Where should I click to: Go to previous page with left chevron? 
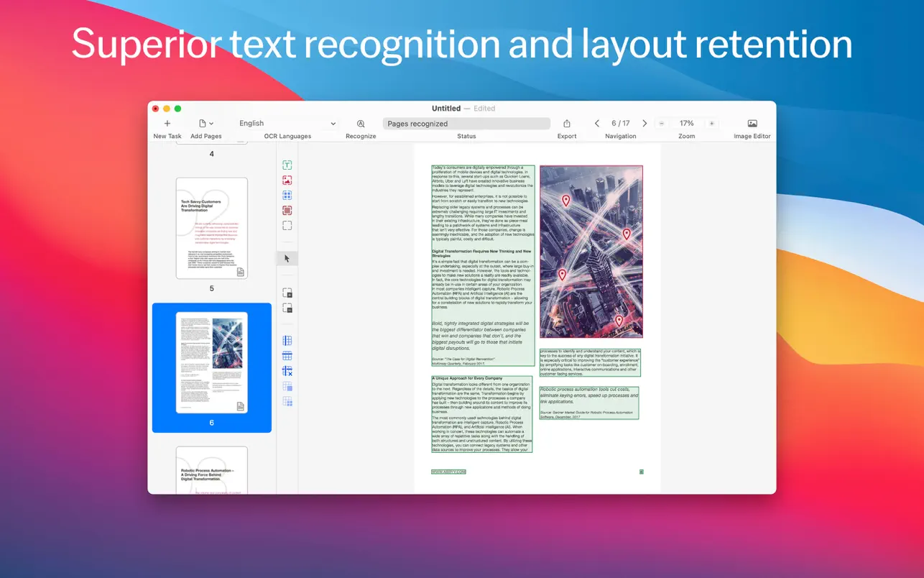tap(596, 124)
